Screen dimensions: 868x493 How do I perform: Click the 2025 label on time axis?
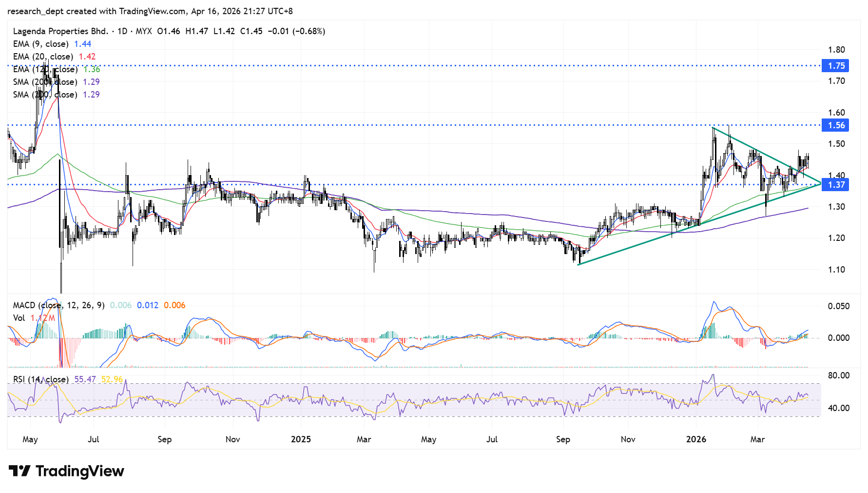[301, 439]
